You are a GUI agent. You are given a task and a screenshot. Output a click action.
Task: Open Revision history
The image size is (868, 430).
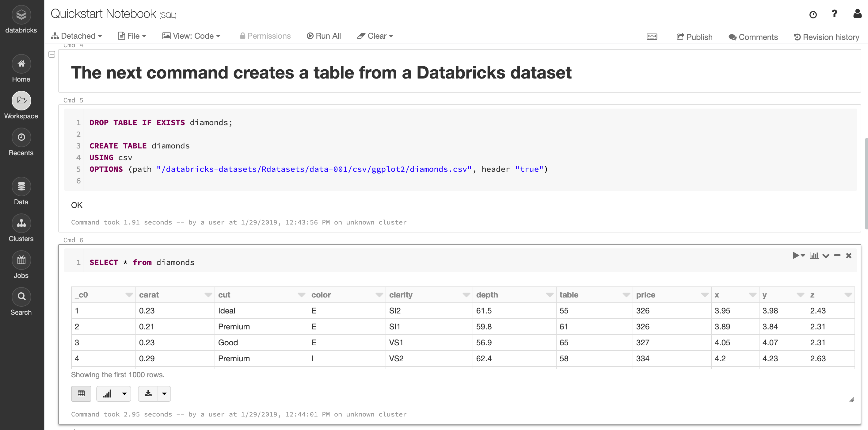click(826, 37)
